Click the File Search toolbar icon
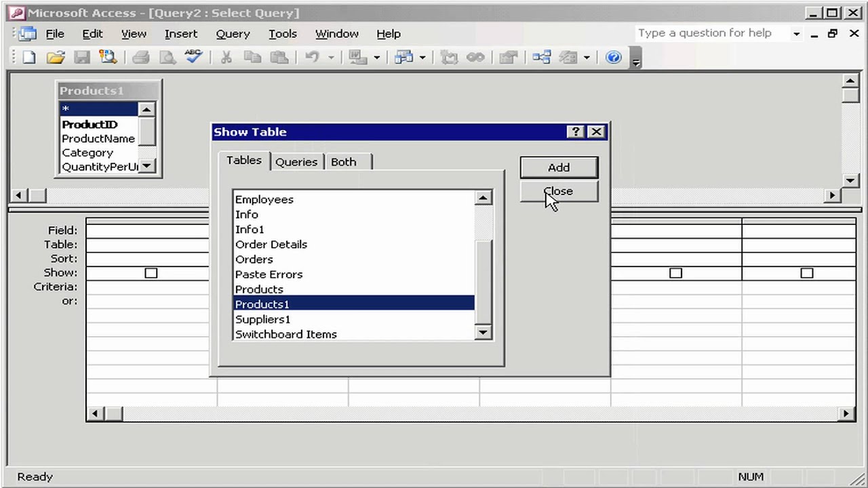 point(108,58)
